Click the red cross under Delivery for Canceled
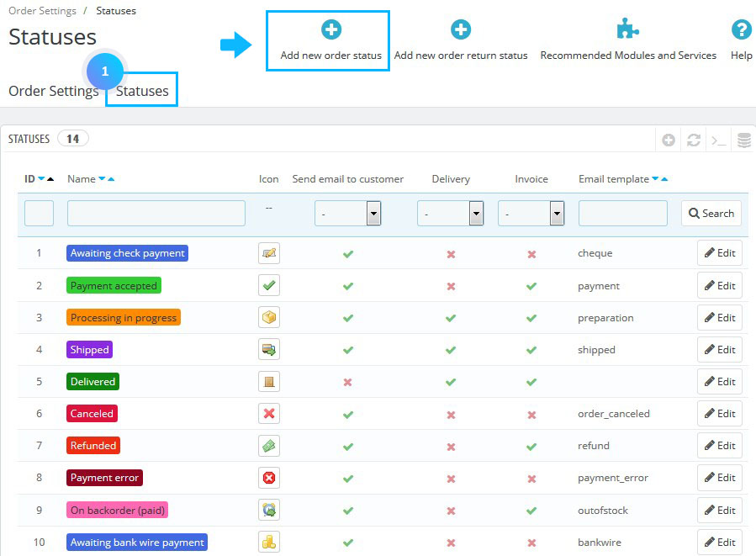 pos(451,413)
